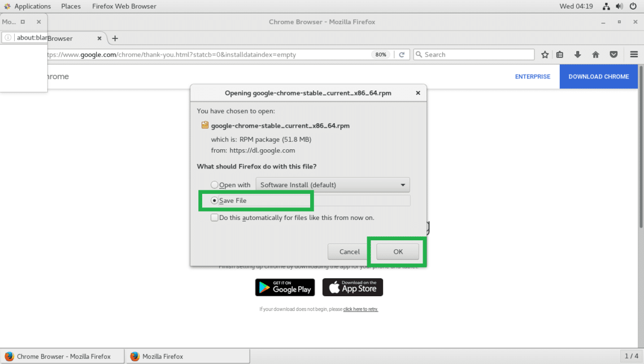The height and width of the screenshot is (364, 644).
Task: Switch to Mozilla Firefox taskbar window
Action: 188,356
